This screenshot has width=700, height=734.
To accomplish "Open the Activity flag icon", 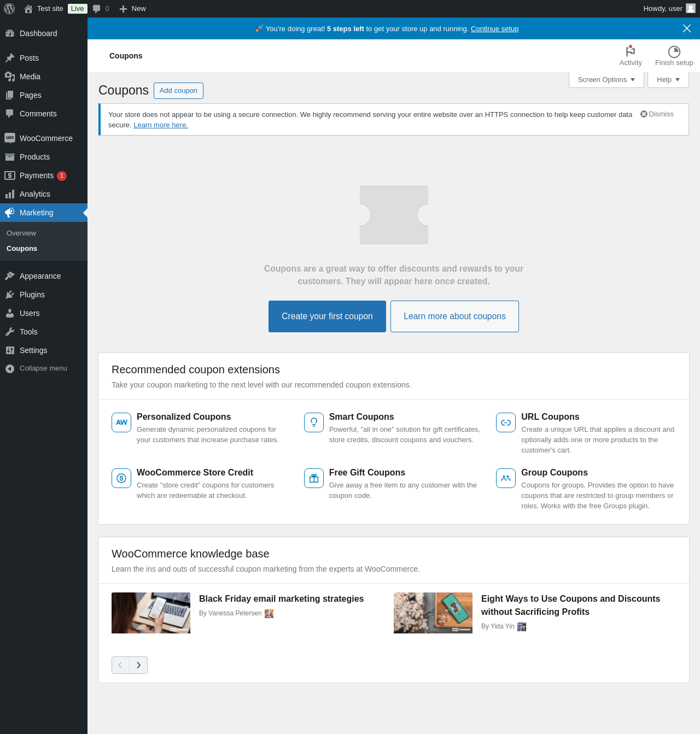I will (631, 51).
